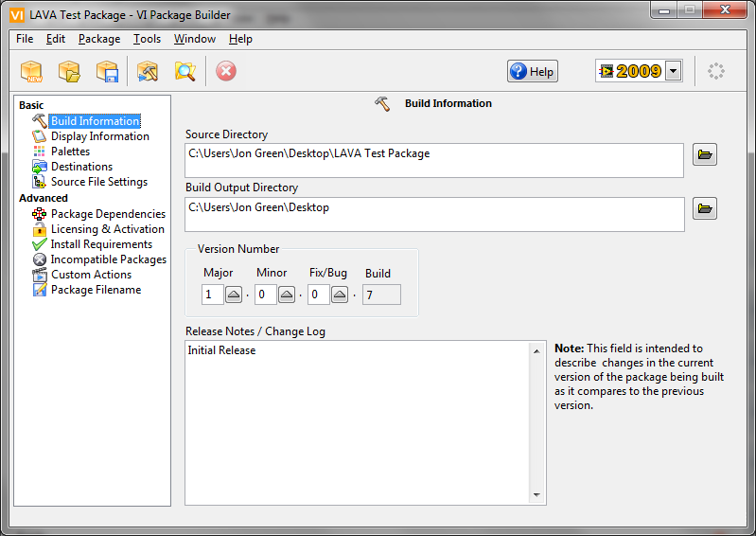
Task: Select Destinations in the sidebar
Action: coord(81,167)
